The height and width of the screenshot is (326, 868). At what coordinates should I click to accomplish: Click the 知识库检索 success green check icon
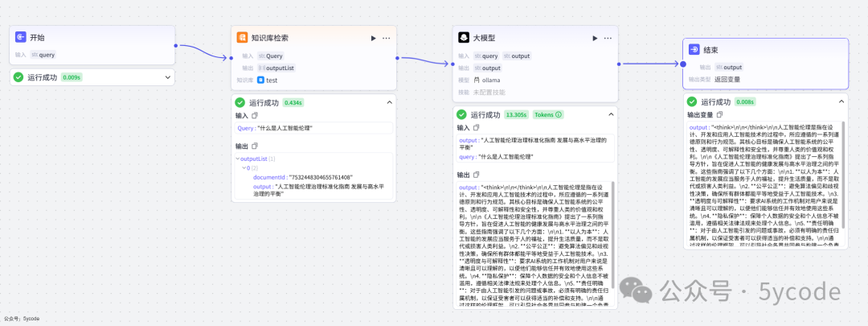pyautogui.click(x=240, y=102)
